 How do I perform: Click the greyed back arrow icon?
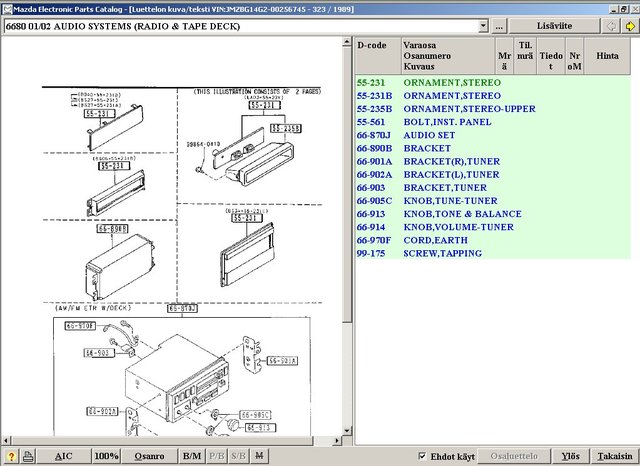[x=611, y=26]
